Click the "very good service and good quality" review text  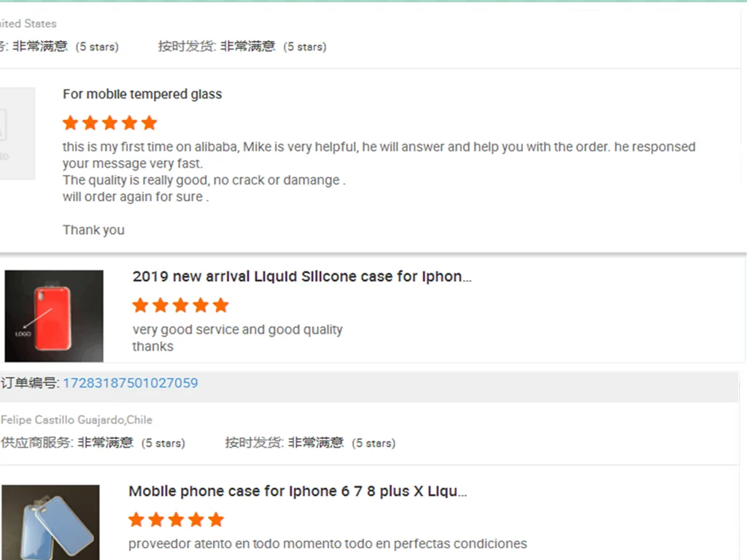pos(237,330)
